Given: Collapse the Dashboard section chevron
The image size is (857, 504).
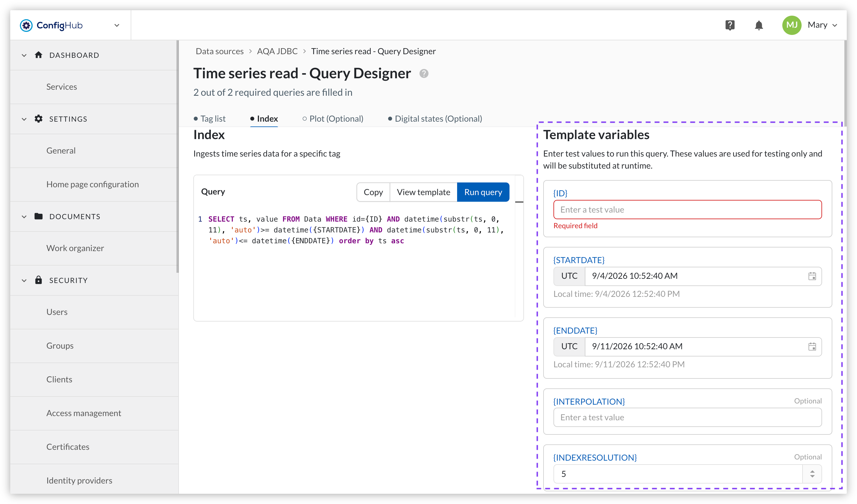Looking at the screenshot, I should 24,55.
